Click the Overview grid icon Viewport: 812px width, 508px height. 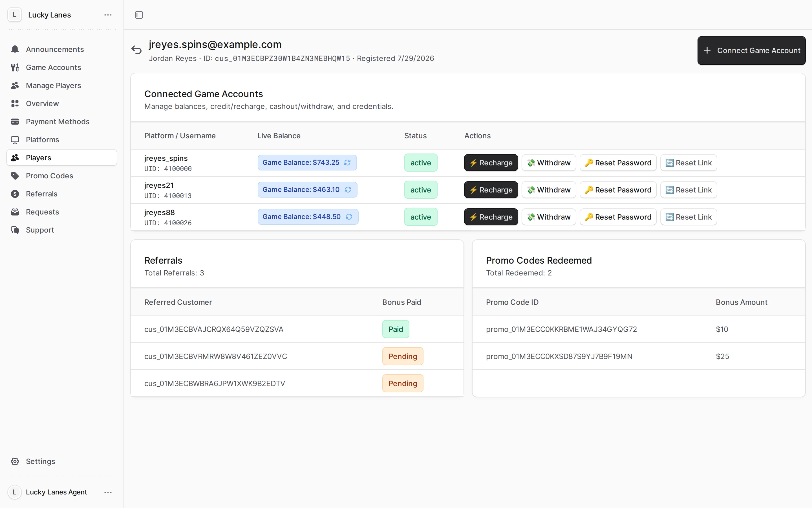[15, 104]
